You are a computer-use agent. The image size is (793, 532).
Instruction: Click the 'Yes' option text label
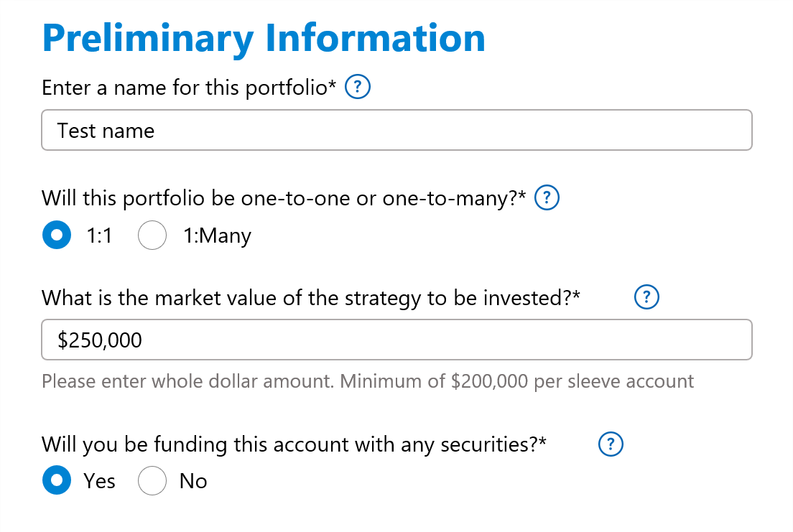pos(99,480)
